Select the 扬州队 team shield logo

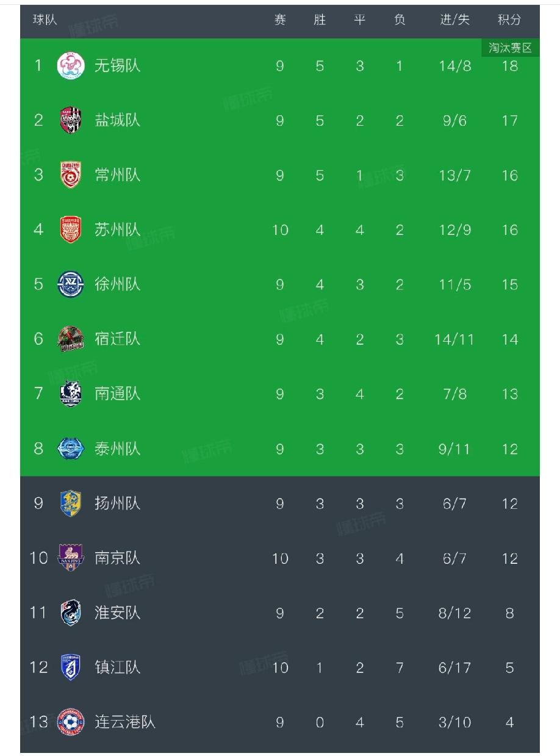(71, 503)
